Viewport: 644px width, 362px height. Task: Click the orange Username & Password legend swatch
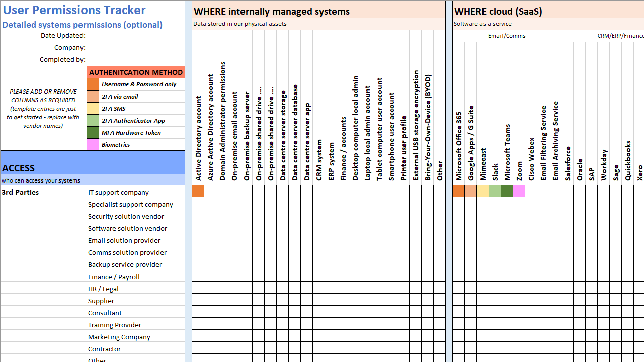93,84
